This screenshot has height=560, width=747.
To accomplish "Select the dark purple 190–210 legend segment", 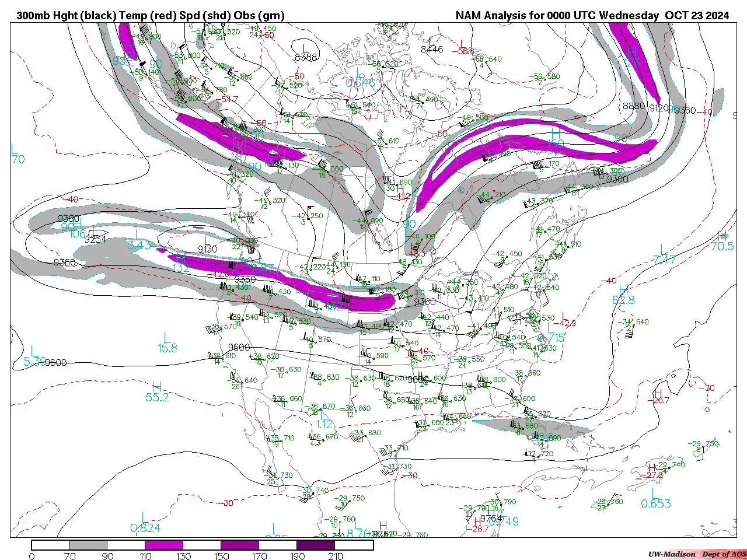I will coord(316,545).
